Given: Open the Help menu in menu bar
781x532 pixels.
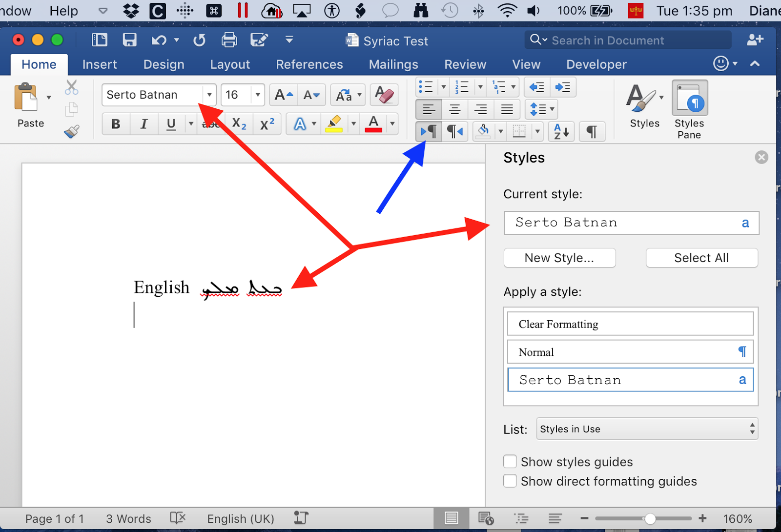Looking at the screenshot, I should tap(64, 11).
